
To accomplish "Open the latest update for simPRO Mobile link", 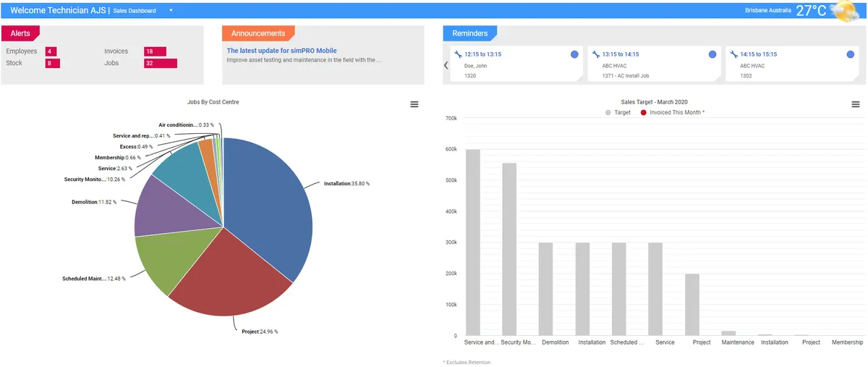I will click(x=281, y=51).
